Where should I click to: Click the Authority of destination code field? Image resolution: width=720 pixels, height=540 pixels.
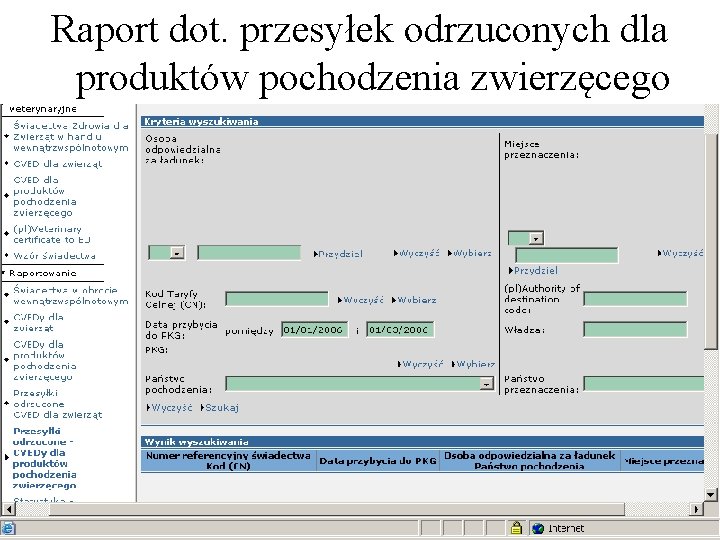pos(635,299)
